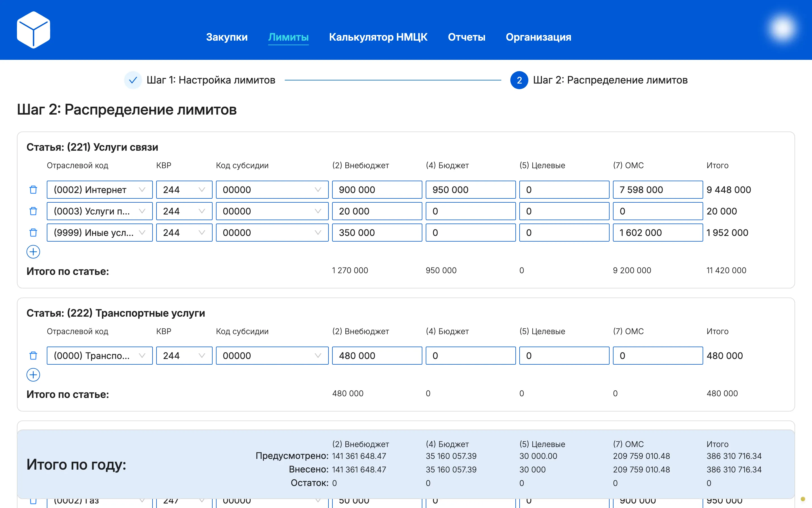Edit the 350 000 Внебюджет field

point(377,233)
